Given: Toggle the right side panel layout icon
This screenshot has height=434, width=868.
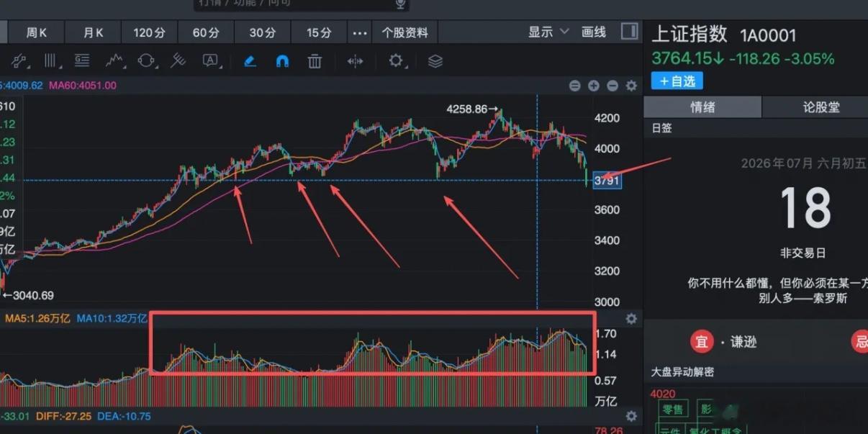Looking at the screenshot, I should (x=629, y=32).
